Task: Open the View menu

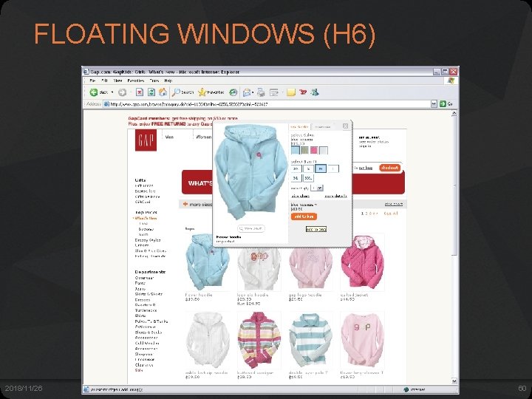Action: (x=117, y=81)
